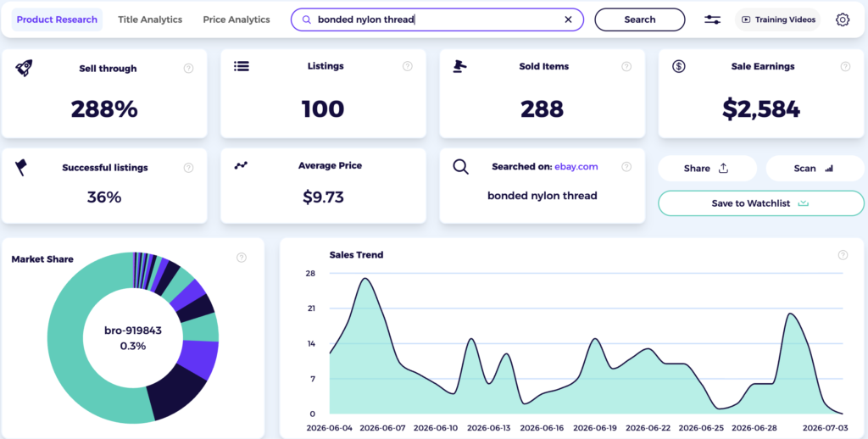
Task: Click the Sold Items help icon
Action: [626, 66]
